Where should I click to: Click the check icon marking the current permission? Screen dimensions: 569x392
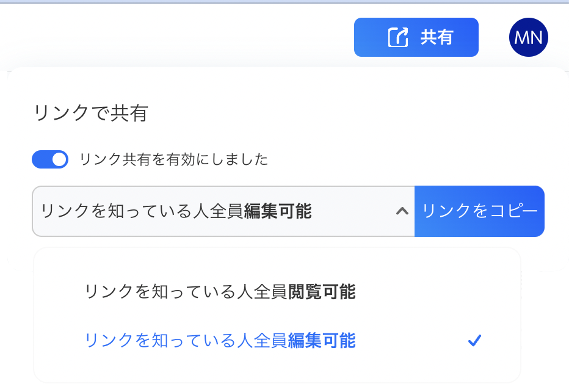pos(475,340)
